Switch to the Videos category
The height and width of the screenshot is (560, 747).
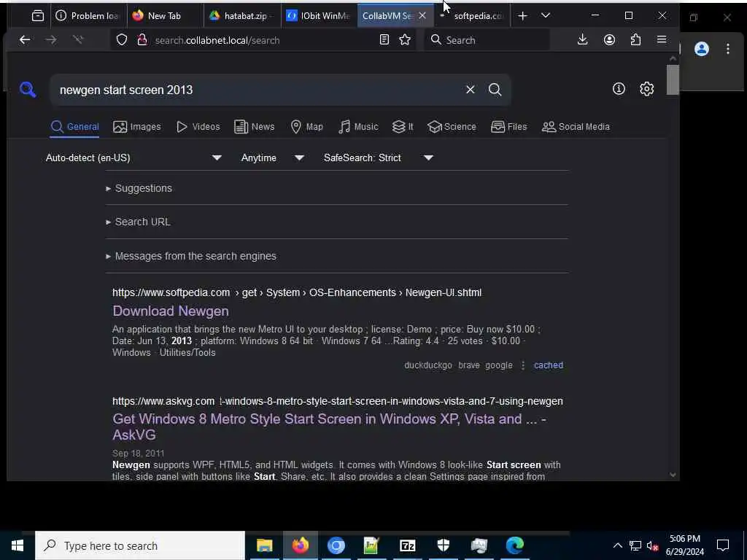point(198,127)
